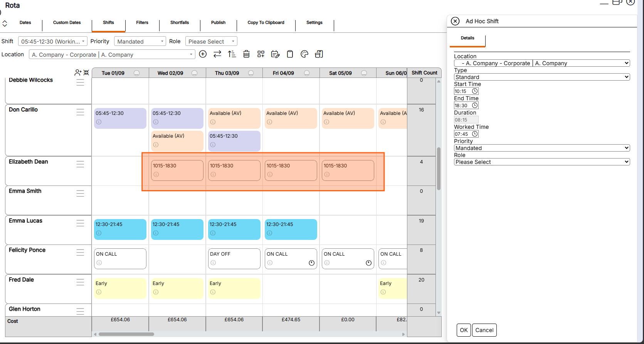Click the add person icon above staff list

point(78,73)
